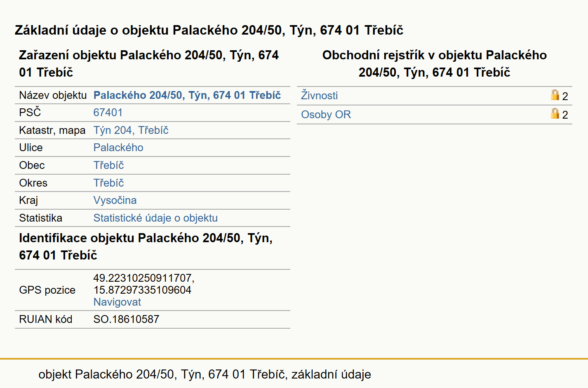Open the Třebíč link in the Obec row
This screenshot has width=588, height=388.
(x=108, y=165)
